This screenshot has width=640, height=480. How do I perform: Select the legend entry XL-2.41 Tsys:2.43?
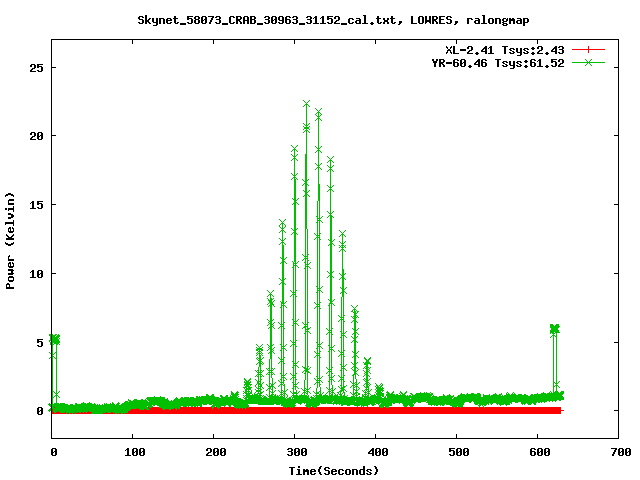pyautogui.click(x=504, y=50)
